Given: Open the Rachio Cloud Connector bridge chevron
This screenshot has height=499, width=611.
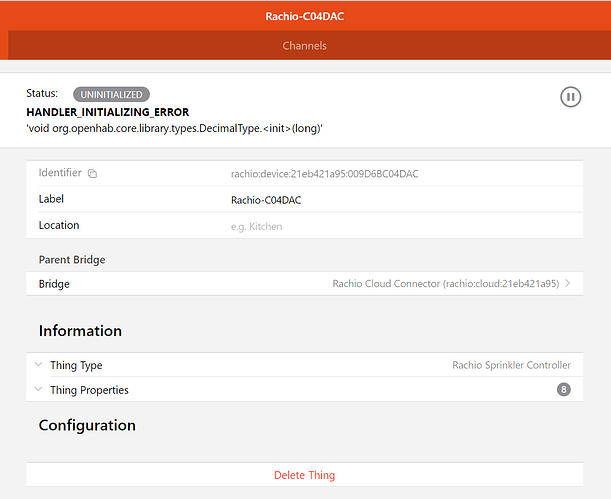Looking at the screenshot, I should [568, 283].
